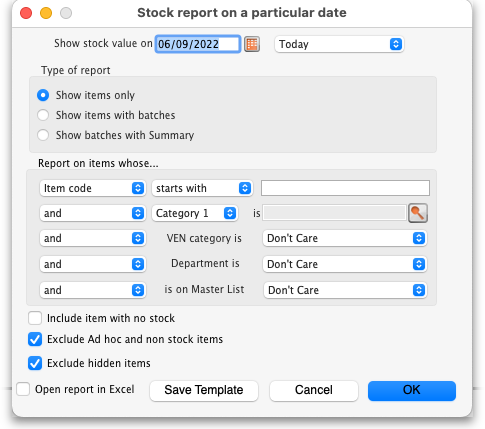The width and height of the screenshot is (485, 429).
Task: Confirm with the OK button
Action: pyautogui.click(x=412, y=390)
